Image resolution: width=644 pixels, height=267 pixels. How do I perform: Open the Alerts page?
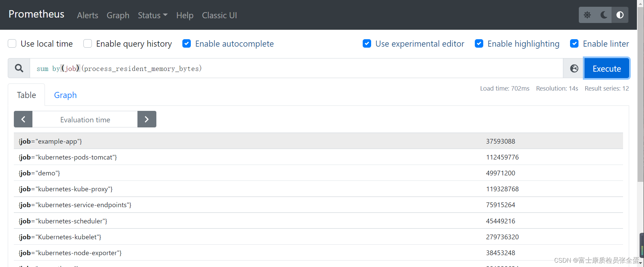pyautogui.click(x=87, y=15)
